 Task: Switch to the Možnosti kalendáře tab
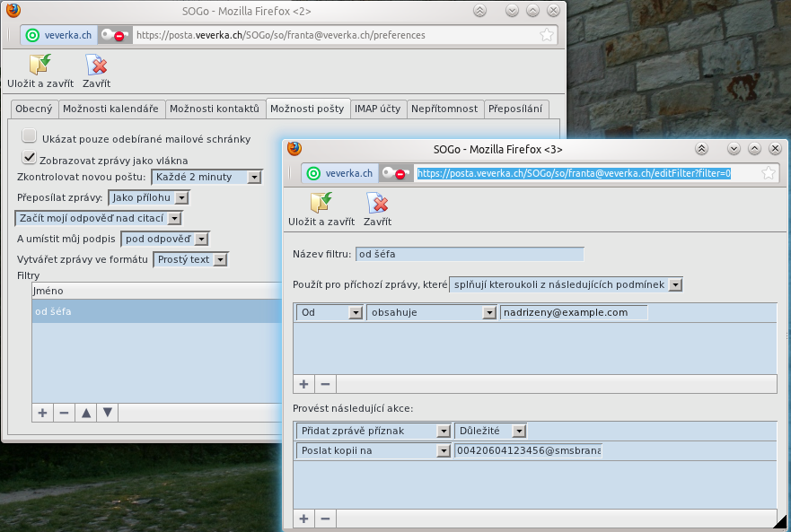pyautogui.click(x=110, y=109)
